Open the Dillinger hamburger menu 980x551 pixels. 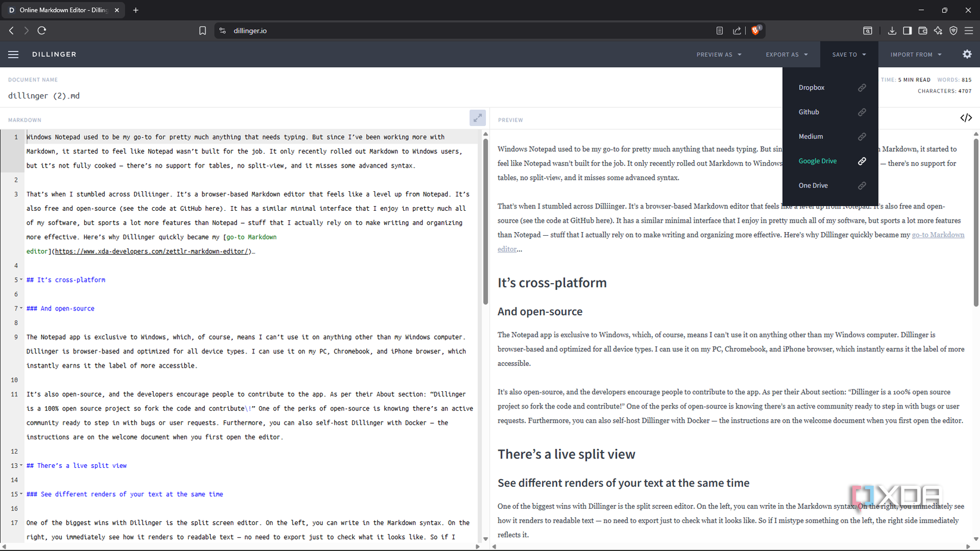coord(13,54)
